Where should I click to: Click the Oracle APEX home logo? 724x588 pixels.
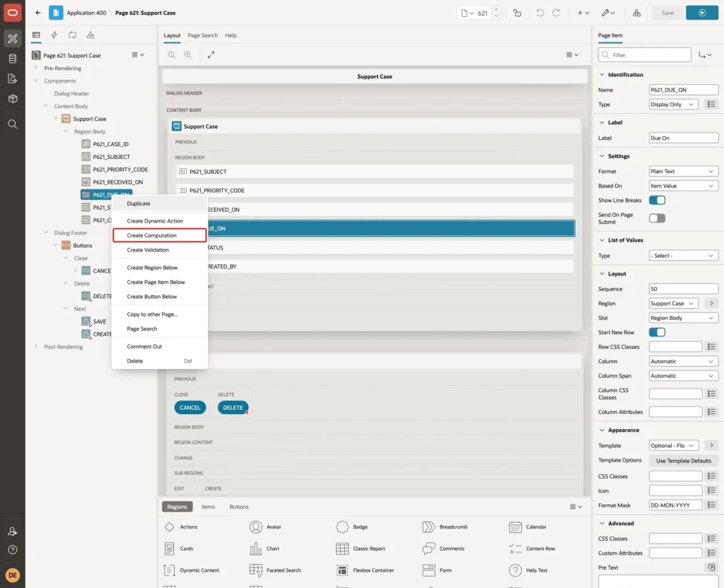pos(13,13)
